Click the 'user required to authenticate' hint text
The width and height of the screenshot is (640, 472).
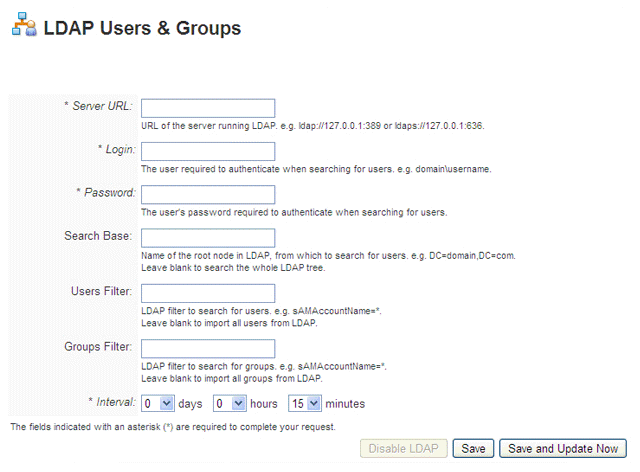(316, 169)
